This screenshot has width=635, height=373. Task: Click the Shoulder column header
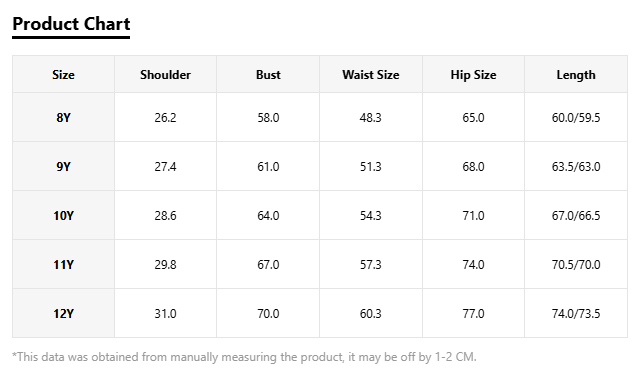click(x=165, y=75)
